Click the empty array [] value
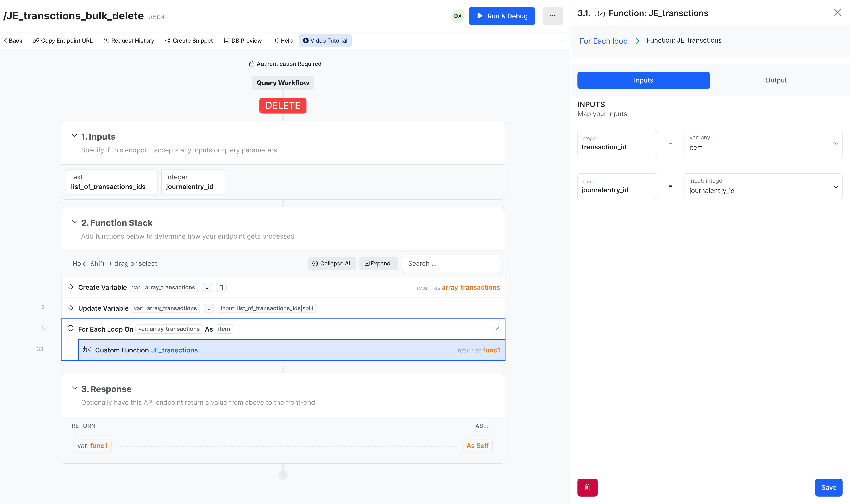This screenshot has height=504, width=850. pos(221,288)
